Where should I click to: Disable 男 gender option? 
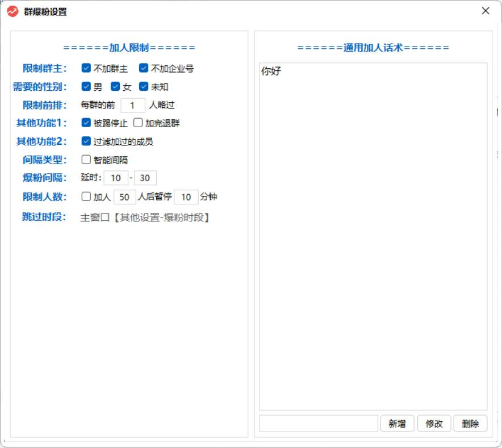coord(87,87)
